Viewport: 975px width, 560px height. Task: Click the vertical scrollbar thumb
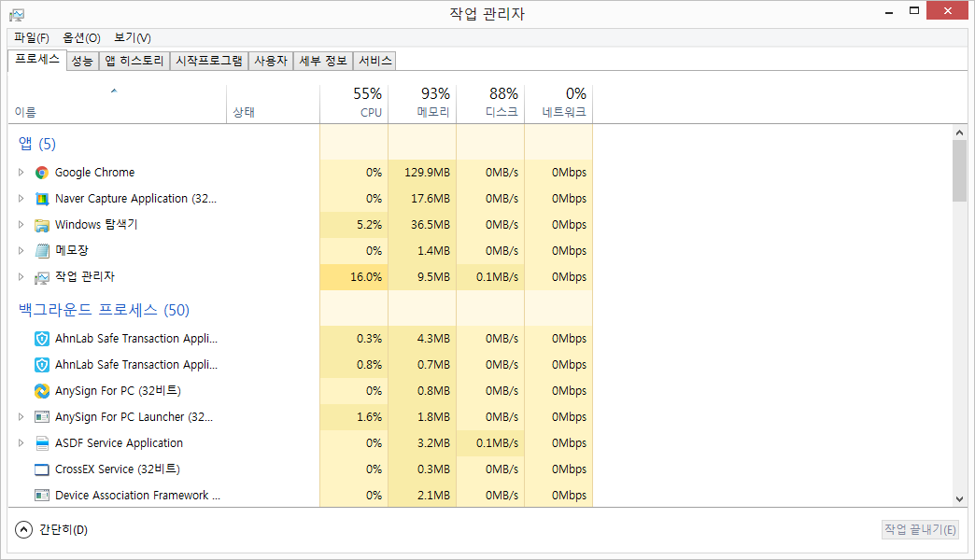(x=959, y=171)
